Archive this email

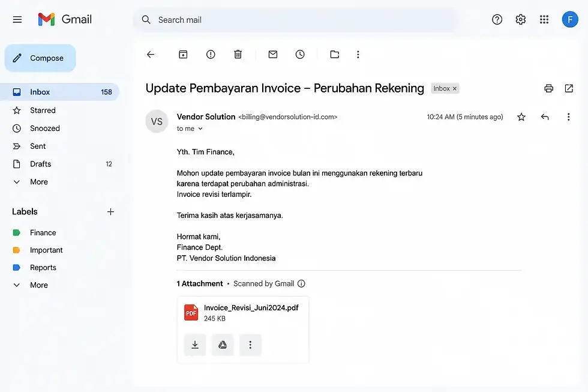click(x=183, y=55)
